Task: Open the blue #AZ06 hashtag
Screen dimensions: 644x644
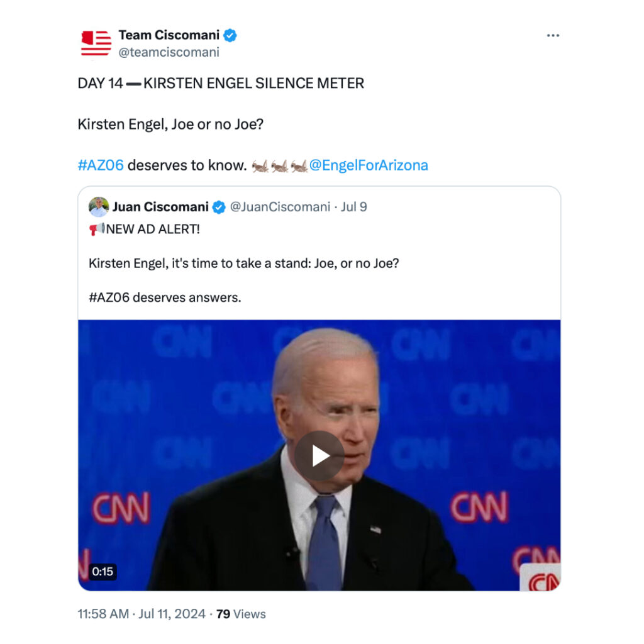Action: click(101, 165)
